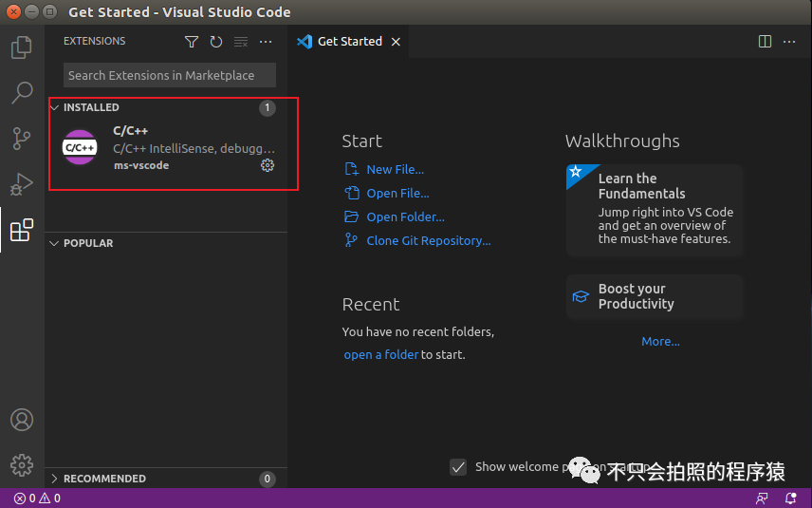
Task: Close the Get Started tab
Action: (396, 42)
